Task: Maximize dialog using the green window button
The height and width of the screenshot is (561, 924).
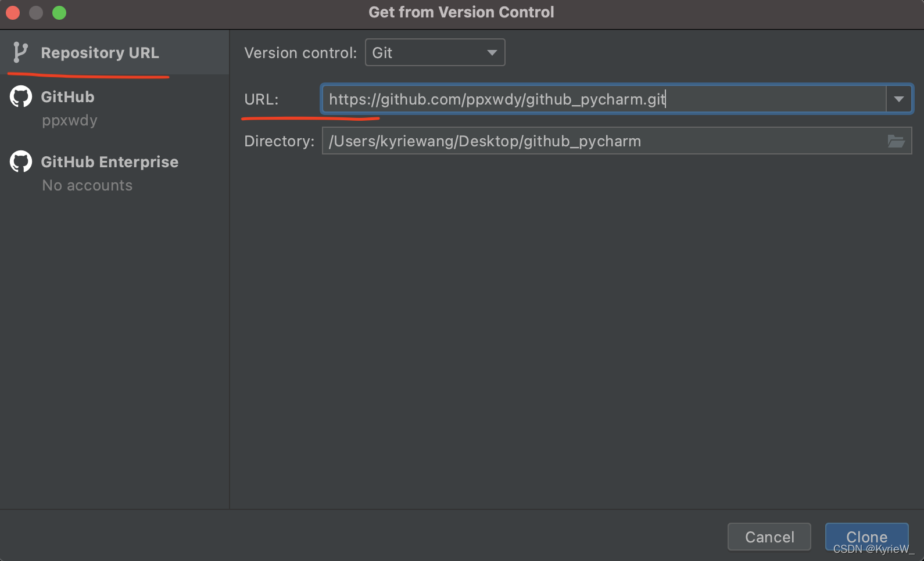Action: click(59, 13)
